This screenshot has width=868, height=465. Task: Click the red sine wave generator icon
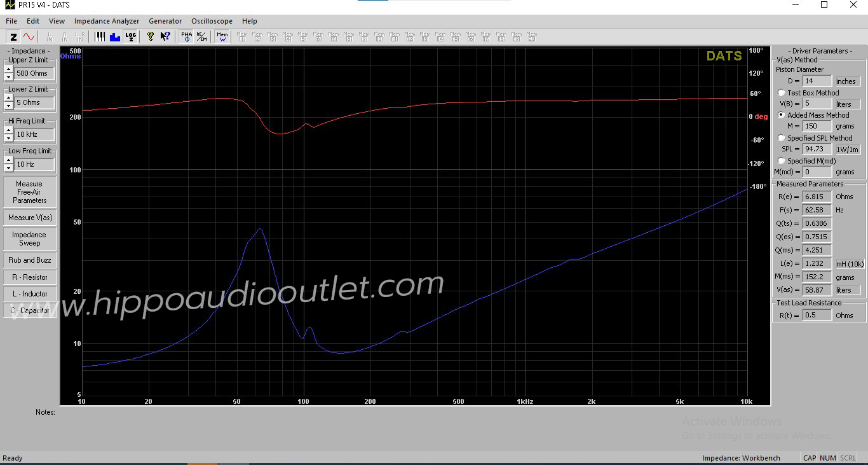[x=29, y=37]
